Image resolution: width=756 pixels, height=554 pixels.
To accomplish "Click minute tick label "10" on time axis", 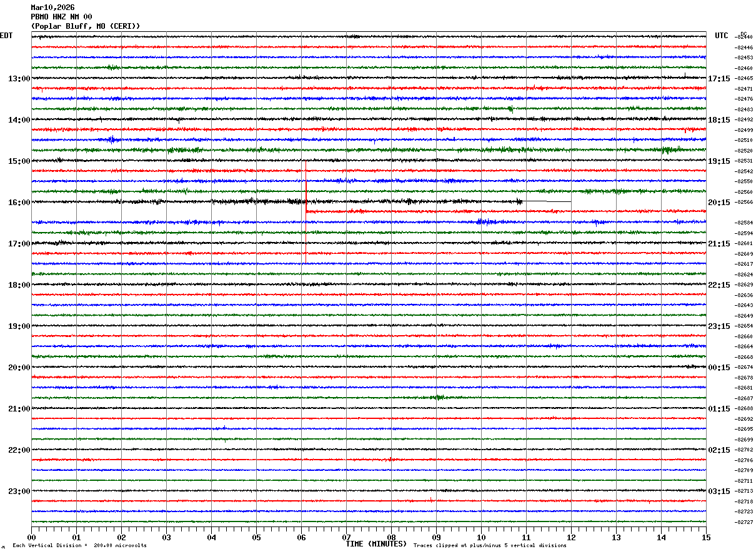I will (481, 538).
